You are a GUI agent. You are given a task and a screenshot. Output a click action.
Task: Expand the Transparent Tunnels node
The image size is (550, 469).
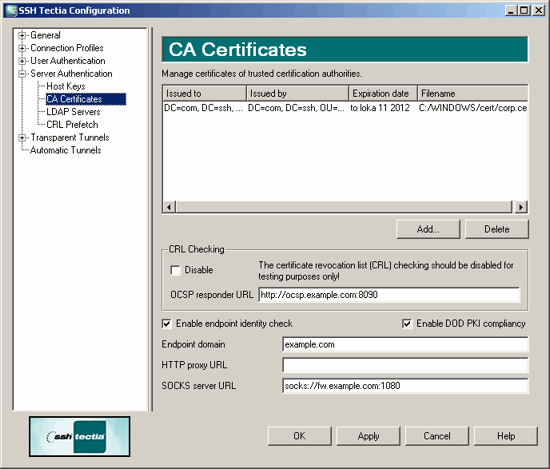[x=22, y=138]
